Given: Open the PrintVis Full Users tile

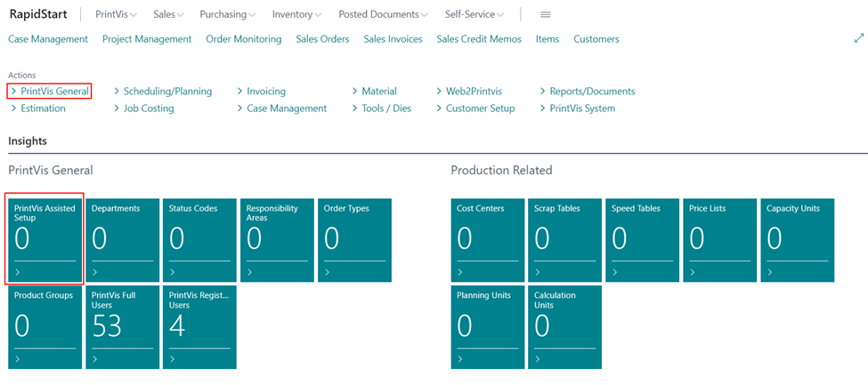Looking at the screenshot, I should click(122, 327).
